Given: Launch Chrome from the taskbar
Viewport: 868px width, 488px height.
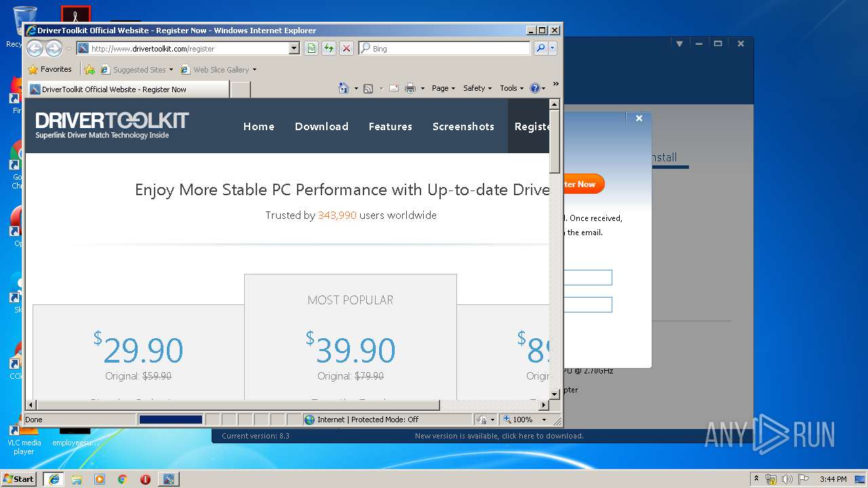Looking at the screenshot, I should 122,479.
